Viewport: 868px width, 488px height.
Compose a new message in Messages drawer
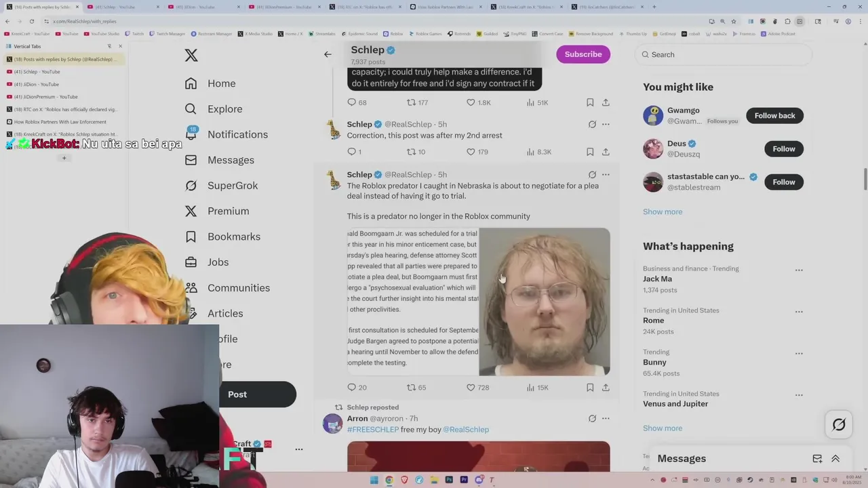pyautogui.click(x=817, y=459)
